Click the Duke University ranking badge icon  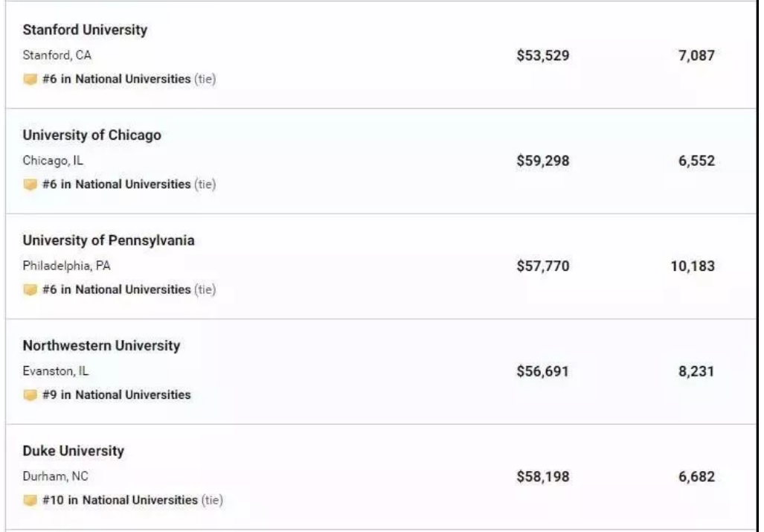(x=31, y=501)
